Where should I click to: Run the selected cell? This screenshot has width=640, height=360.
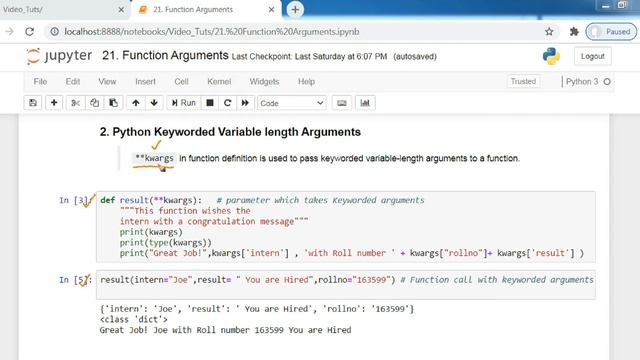click(184, 103)
